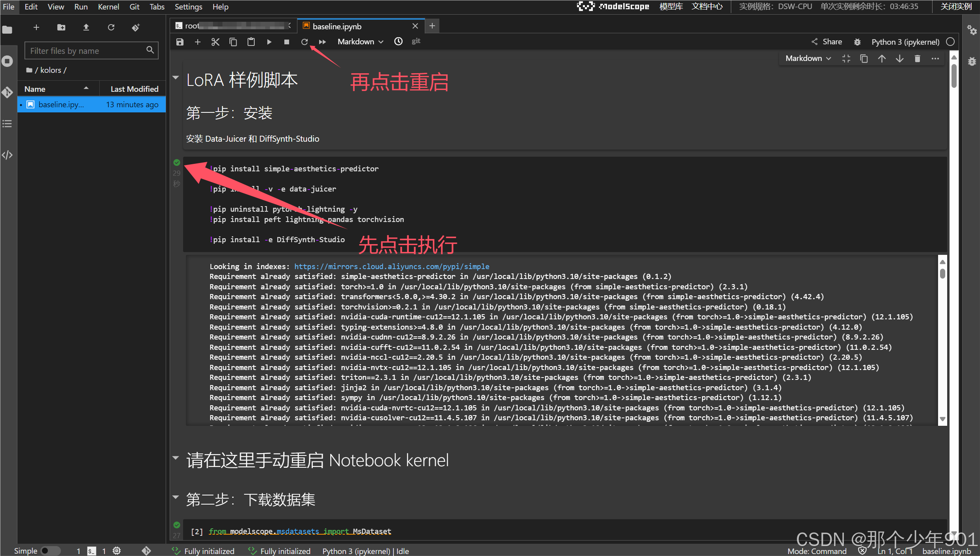Click 关闭实例 to close the instance
Image resolution: width=980 pixels, height=556 pixels.
tap(956, 7)
